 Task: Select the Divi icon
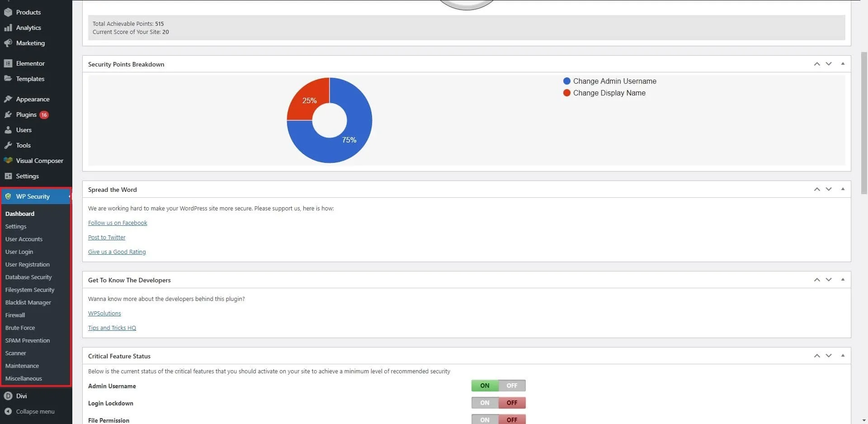(7, 395)
